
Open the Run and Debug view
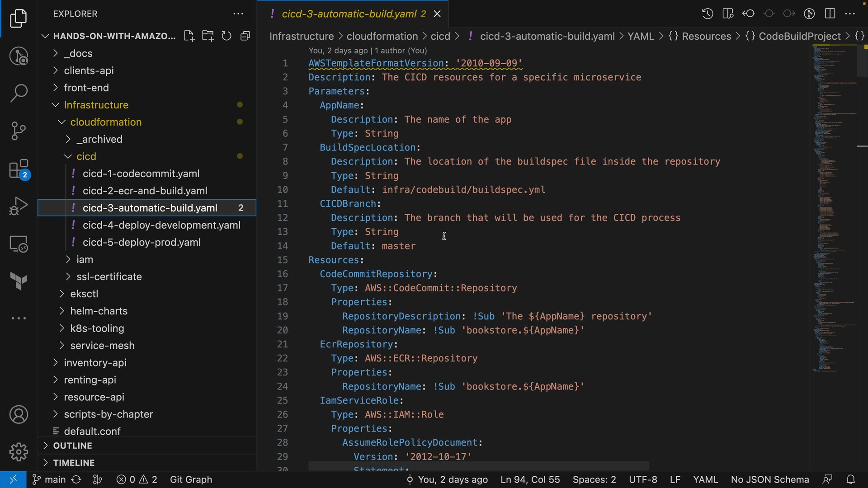point(19,206)
